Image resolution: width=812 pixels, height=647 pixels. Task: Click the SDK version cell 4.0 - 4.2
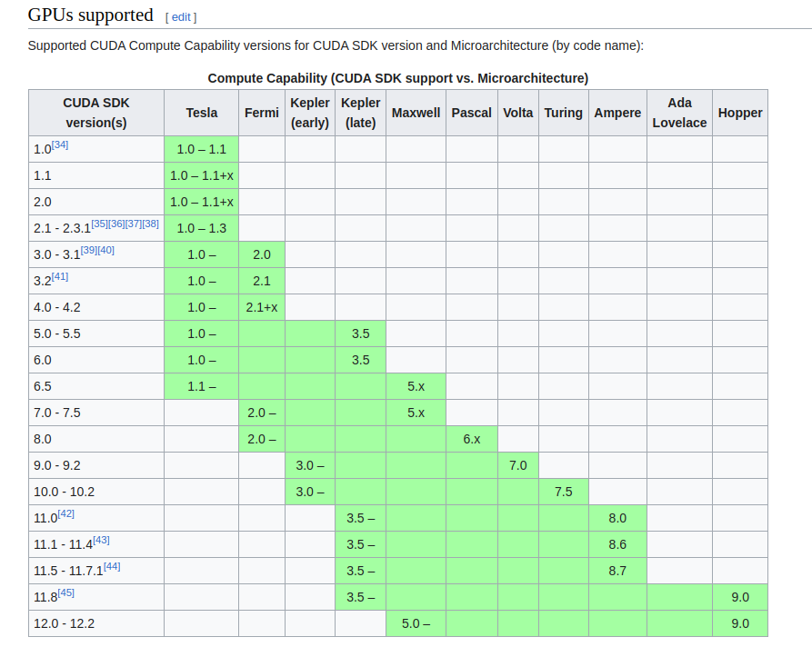(96, 307)
